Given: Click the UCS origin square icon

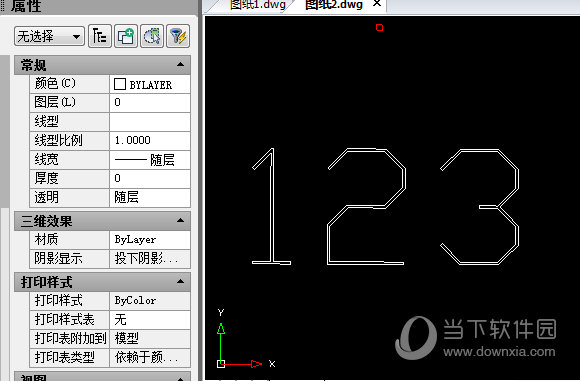Looking at the screenshot, I should tap(221, 364).
